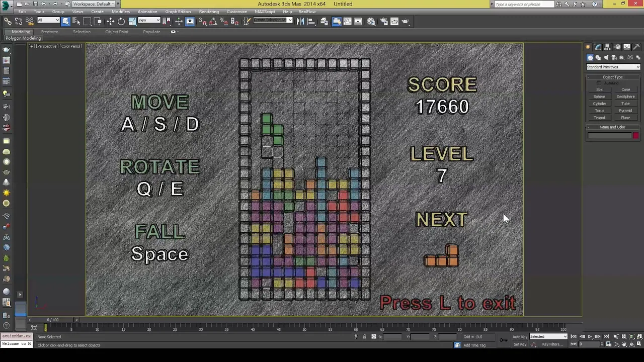
Task: Switch to the Modify command panel
Action: (x=598, y=47)
